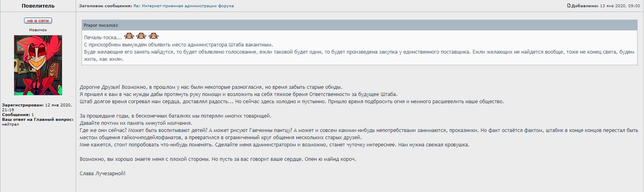644x192 pixels.
Task: Click the 'Добавлено: 13 янв 2020, 09:00' timestamp
Action: [606, 6]
